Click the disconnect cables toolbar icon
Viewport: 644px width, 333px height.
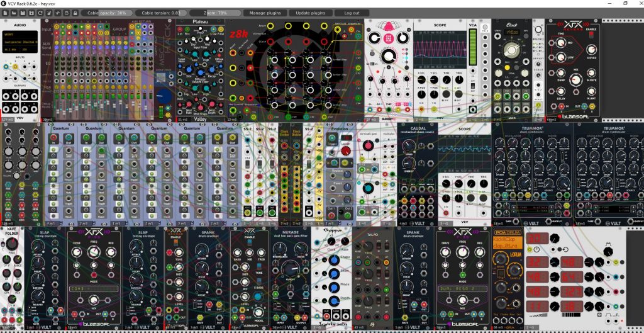[x=49, y=13]
